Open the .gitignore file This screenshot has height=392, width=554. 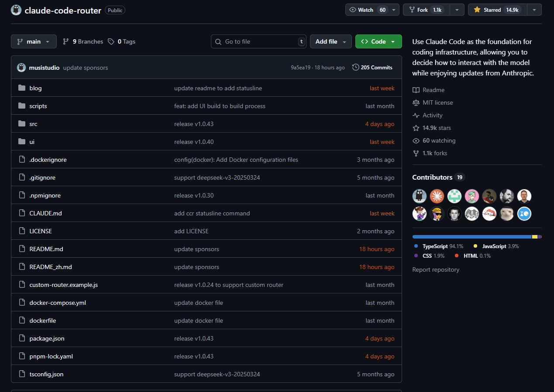[x=42, y=177]
